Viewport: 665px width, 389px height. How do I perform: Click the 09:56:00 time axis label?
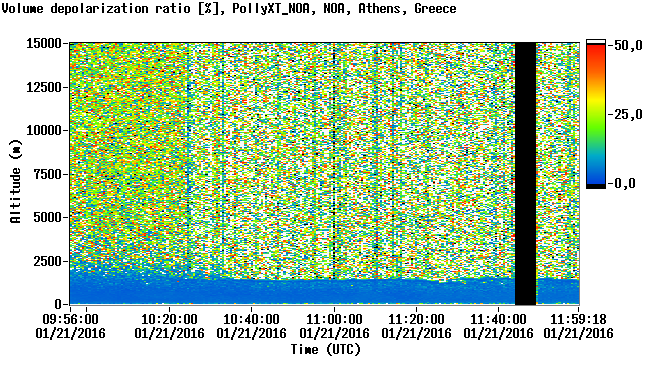click(x=70, y=319)
